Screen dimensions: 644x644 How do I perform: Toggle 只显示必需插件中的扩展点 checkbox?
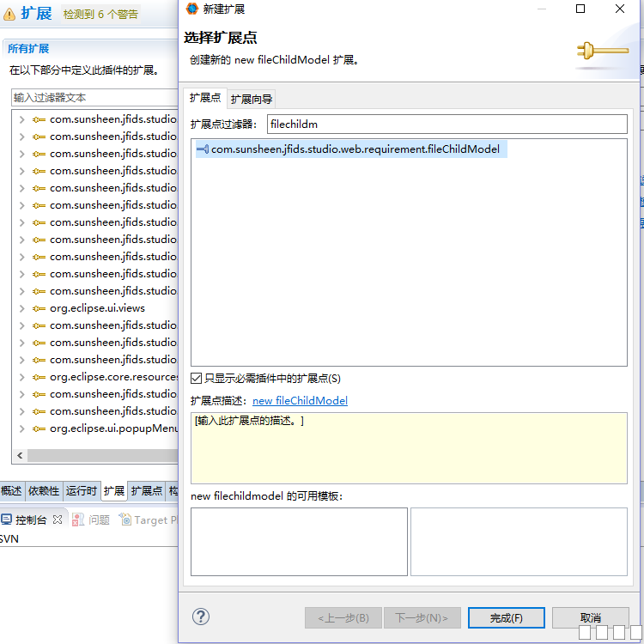(x=197, y=379)
